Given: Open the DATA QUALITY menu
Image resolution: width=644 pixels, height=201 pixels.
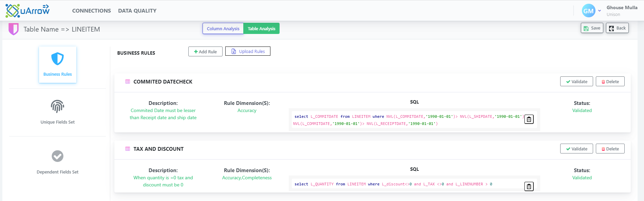Looking at the screenshot, I should [x=137, y=11].
